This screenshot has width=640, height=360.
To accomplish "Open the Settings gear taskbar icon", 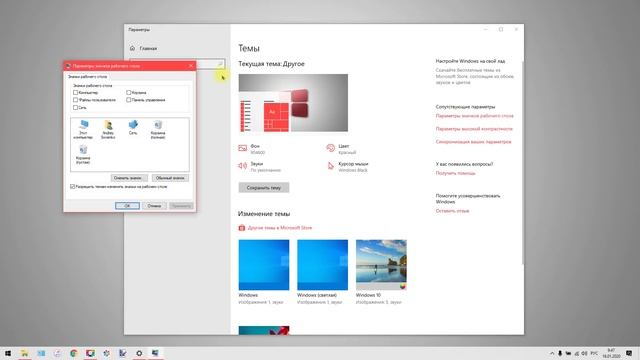I will coord(139,353).
